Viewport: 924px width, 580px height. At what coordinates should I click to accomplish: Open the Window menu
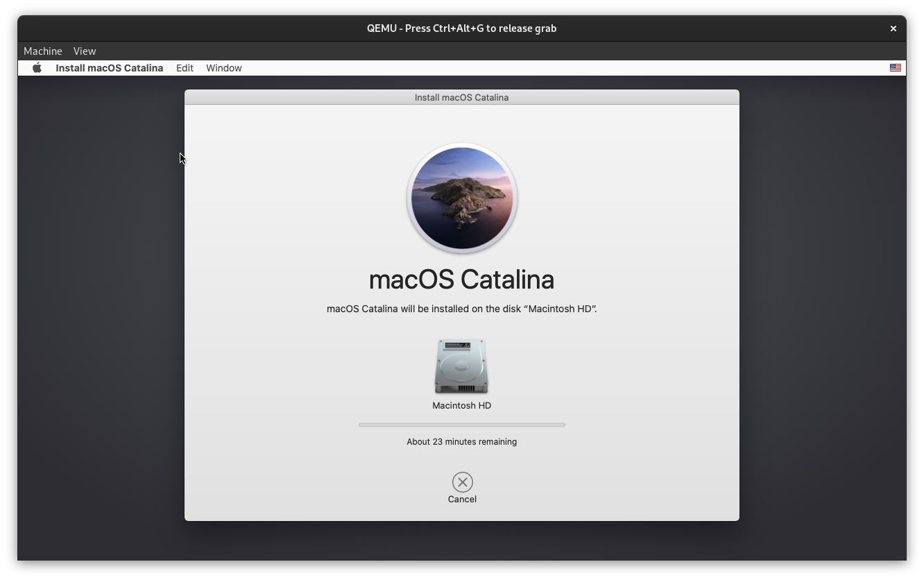[x=223, y=67]
